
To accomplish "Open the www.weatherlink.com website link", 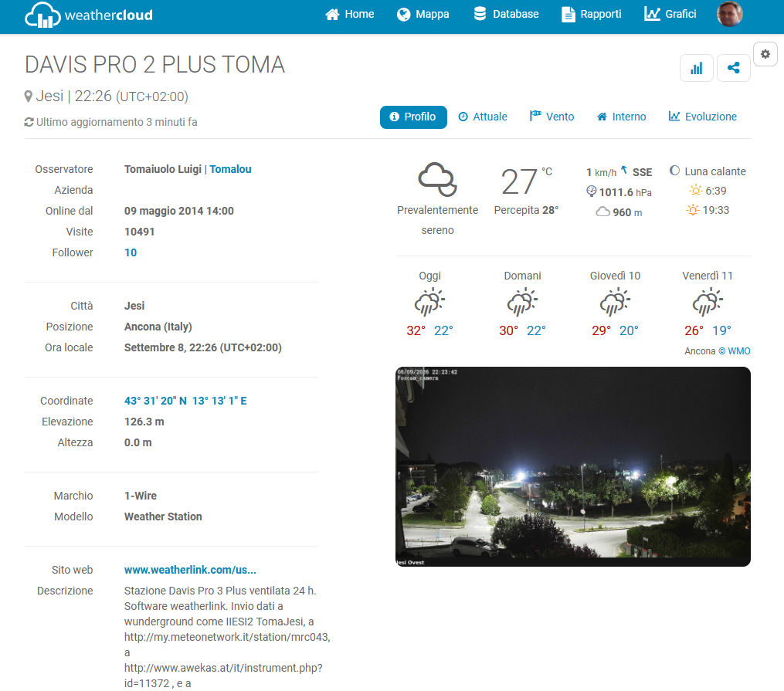I will [x=190, y=570].
